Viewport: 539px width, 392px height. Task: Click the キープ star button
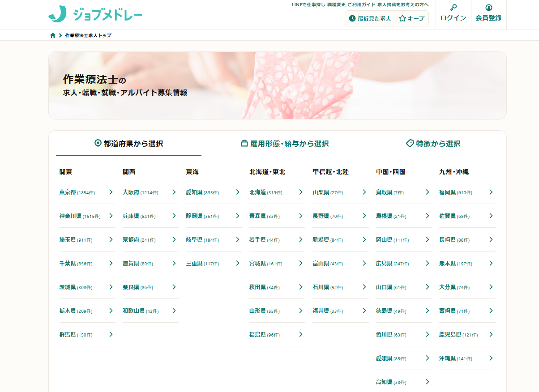(x=411, y=19)
